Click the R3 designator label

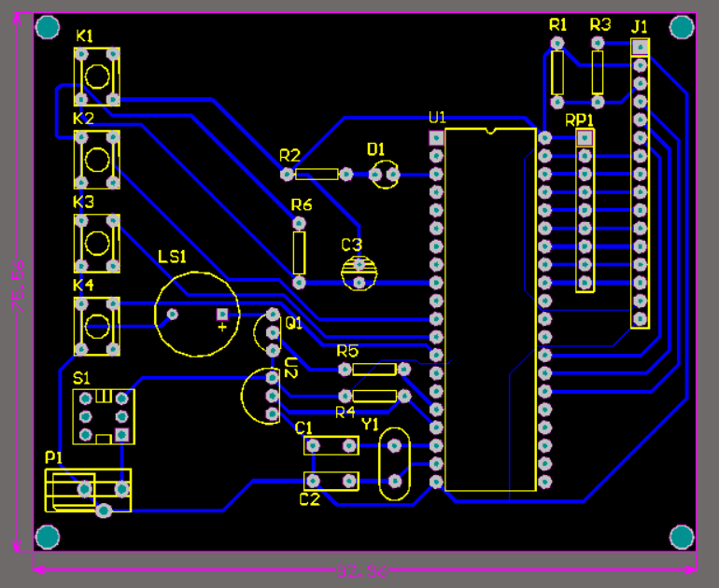pos(600,25)
